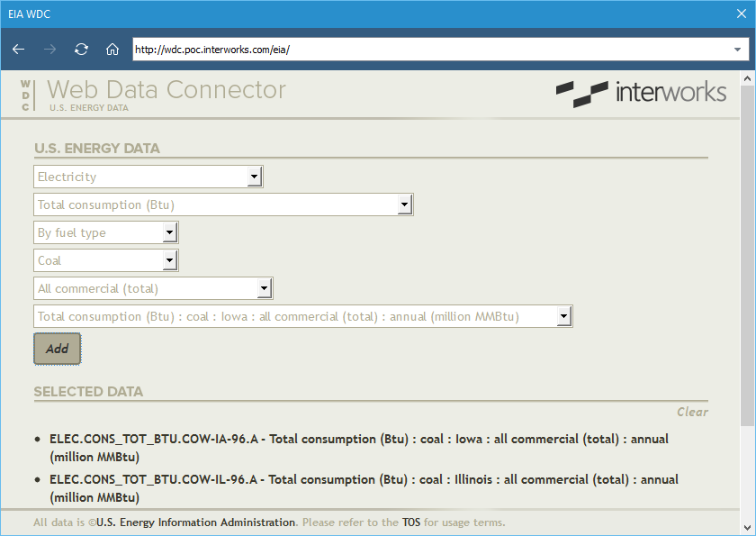
Task: Select the ELEC.CONS_TOT_BTU.COW-IA-96.A Iowa entry
Action: [x=359, y=448]
